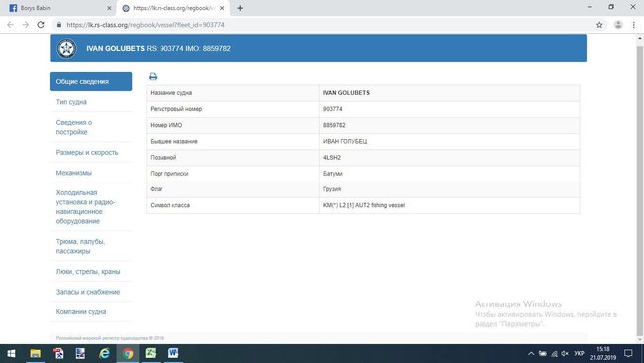644x363 pixels.
Task: Click the flag value Грузия
Action: [332, 189]
